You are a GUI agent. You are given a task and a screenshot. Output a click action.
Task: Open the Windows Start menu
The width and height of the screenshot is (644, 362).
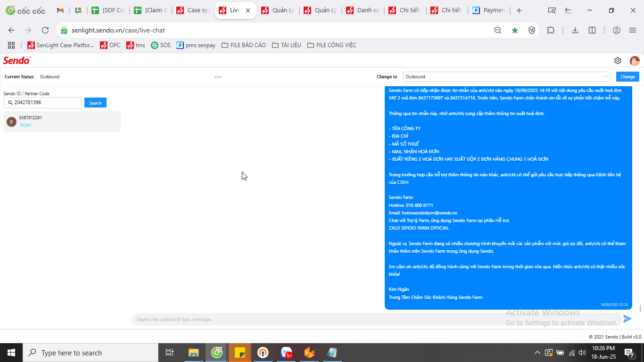pyautogui.click(x=11, y=353)
